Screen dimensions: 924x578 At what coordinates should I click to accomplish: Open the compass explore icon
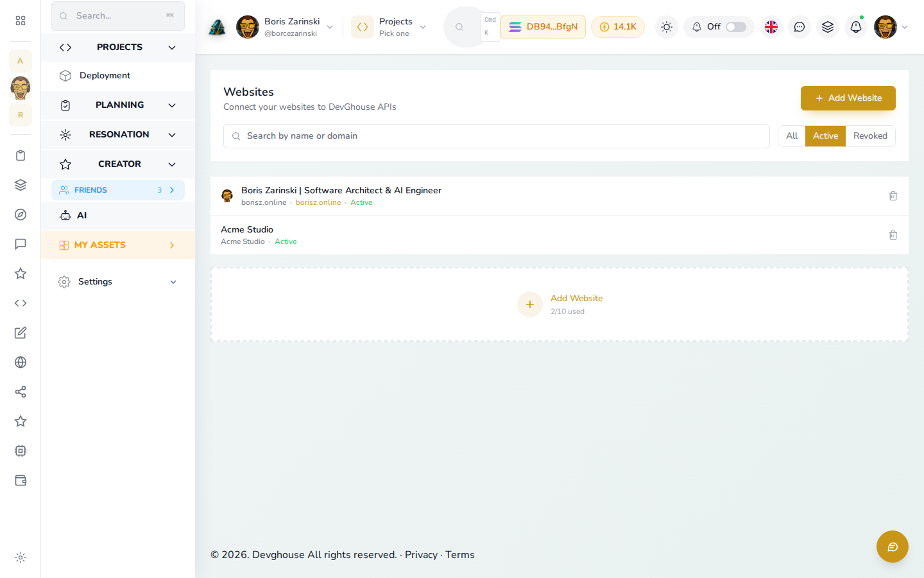pos(21,215)
